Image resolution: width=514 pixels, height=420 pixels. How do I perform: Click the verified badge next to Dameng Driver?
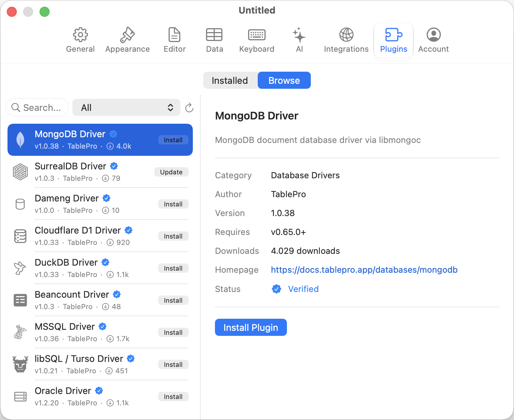tap(107, 198)
